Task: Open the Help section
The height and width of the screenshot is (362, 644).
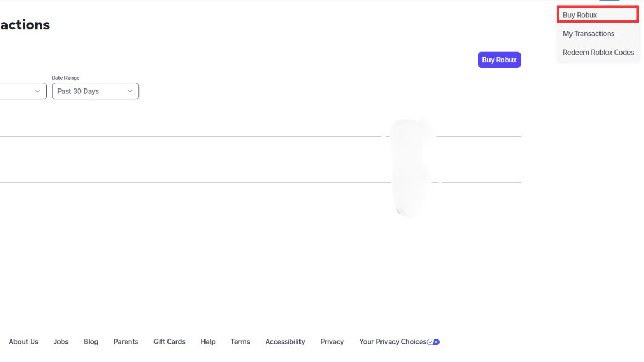Action: (x=208, y=342)
